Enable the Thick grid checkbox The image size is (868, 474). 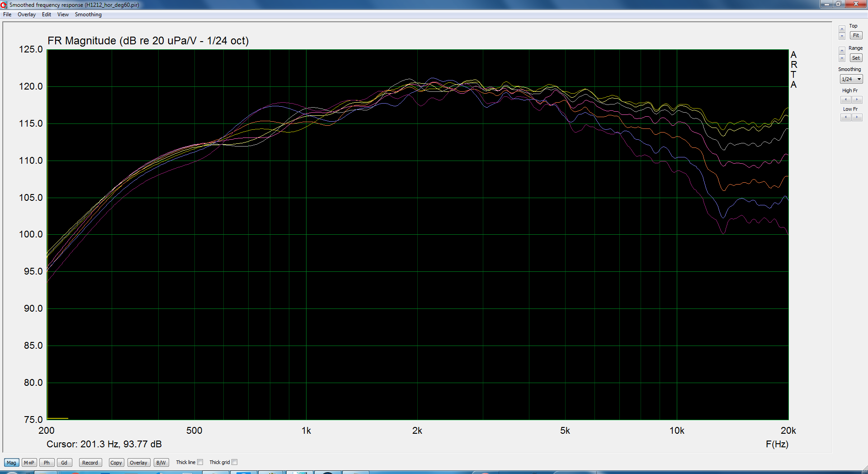(x=235, y=462)
